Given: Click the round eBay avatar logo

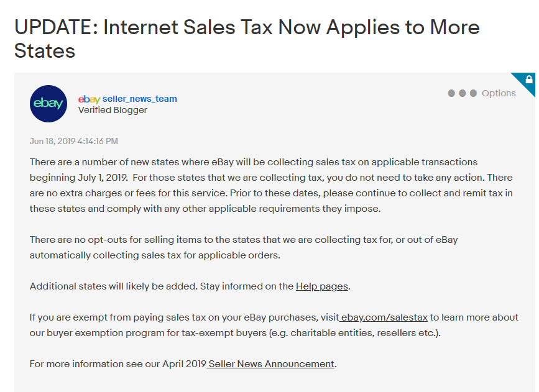Looking at the screenshot, I should coord(48,104).
